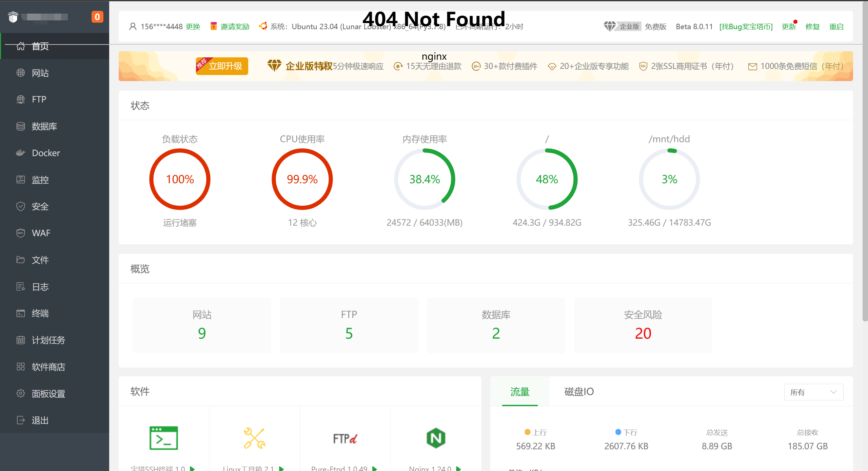Click the 15天无理由退款 refund icon
This screenshot has width=868, height=471.
tap(398, 66)
